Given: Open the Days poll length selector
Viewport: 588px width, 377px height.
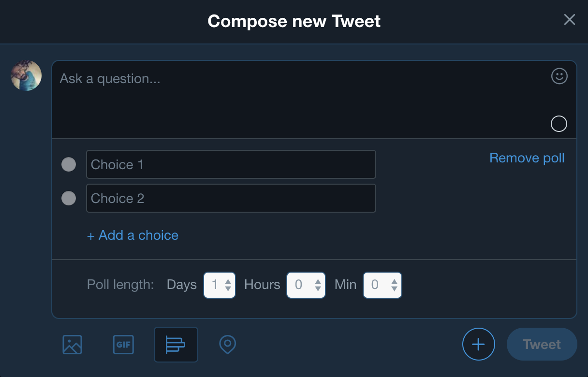Looking at the screenshot, I should pyautogui.click(x=220, y=285).
